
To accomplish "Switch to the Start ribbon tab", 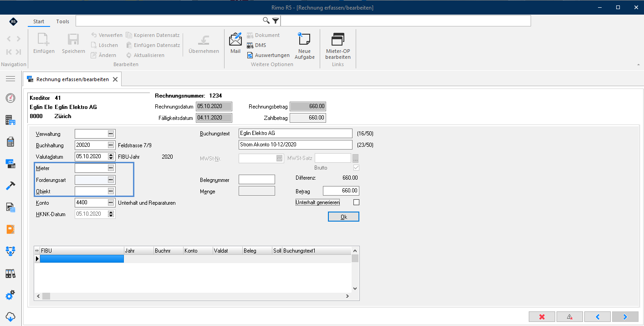I will (x=39, y=21).
